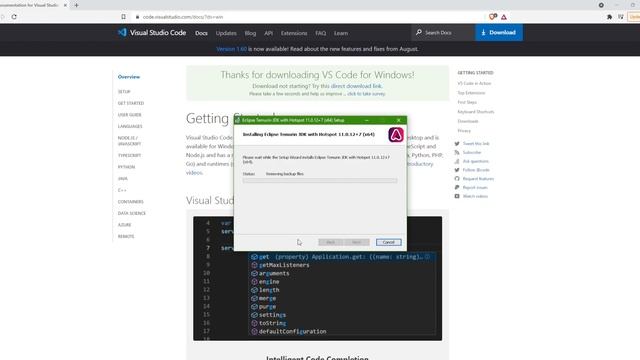The image size is (640, 360).
Task: Open a new browser tab
Action: coord(76,5)
